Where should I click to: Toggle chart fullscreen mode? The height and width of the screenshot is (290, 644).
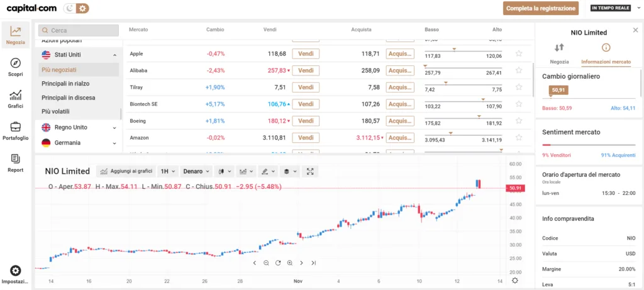coord(310,171)
